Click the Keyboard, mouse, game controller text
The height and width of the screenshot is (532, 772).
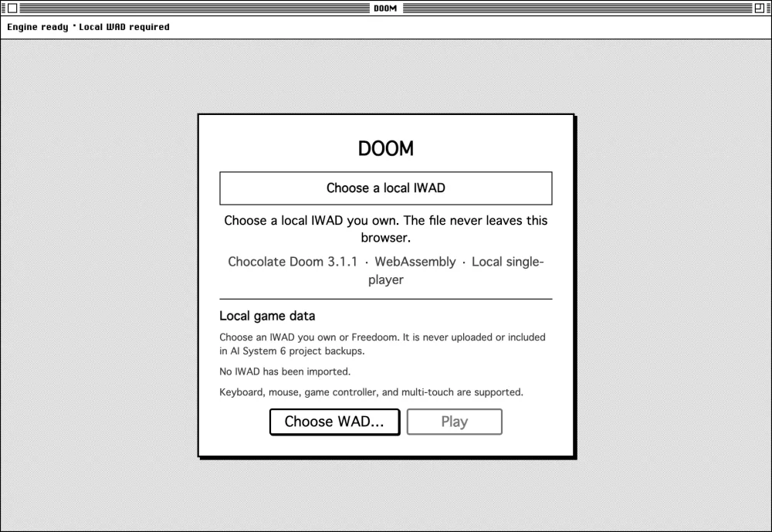(x=371, y=392)
